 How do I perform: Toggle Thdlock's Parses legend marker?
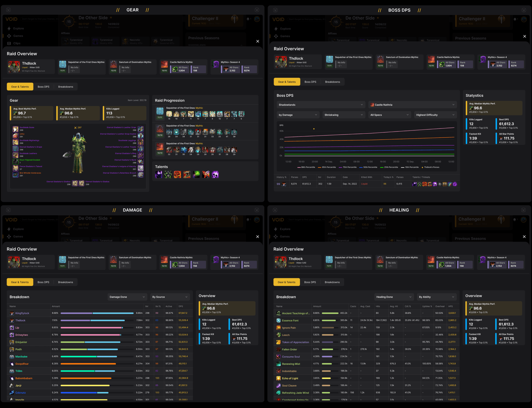point(431,167)
